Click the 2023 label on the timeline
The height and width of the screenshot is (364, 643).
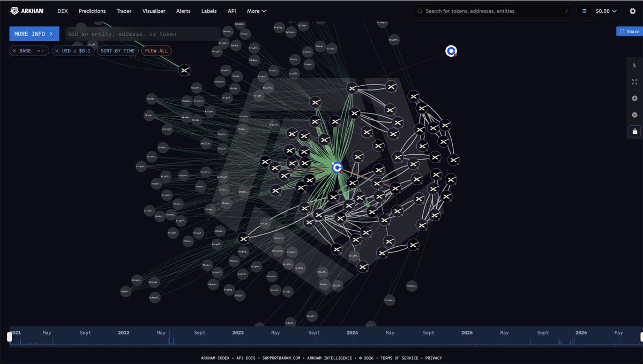pyautogui.click(x=238, y=332)
